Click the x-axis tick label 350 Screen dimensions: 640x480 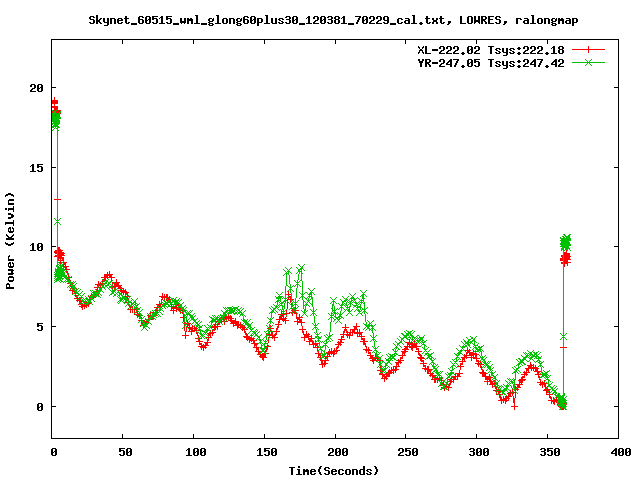[x=550, y=452]
